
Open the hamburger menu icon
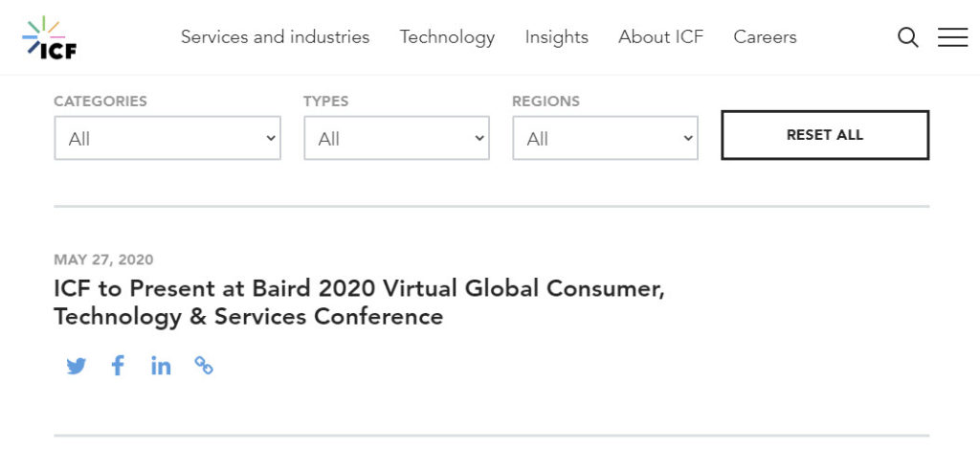pyautogui.click(x=952, y=37)
